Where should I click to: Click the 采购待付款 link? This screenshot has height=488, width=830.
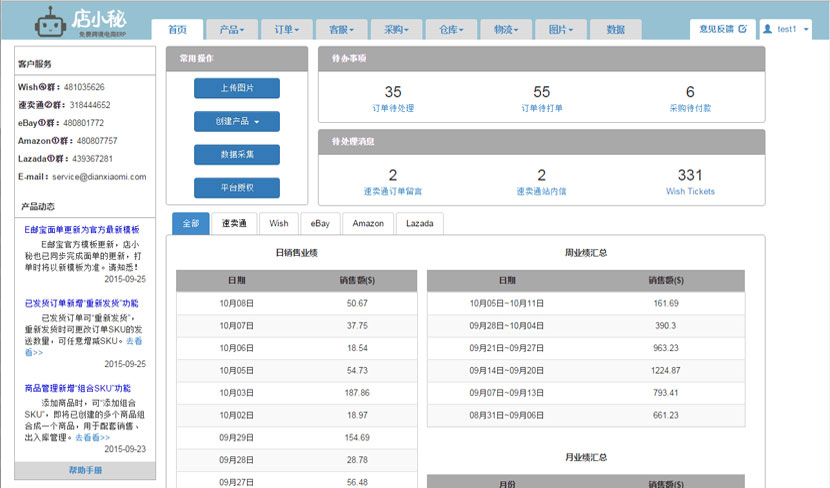(690, 108)
